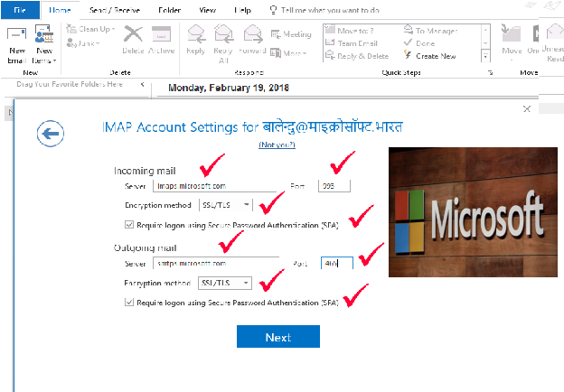Select the Move to: ? quick step
The image size is (564, 392).
pos(350,31)
